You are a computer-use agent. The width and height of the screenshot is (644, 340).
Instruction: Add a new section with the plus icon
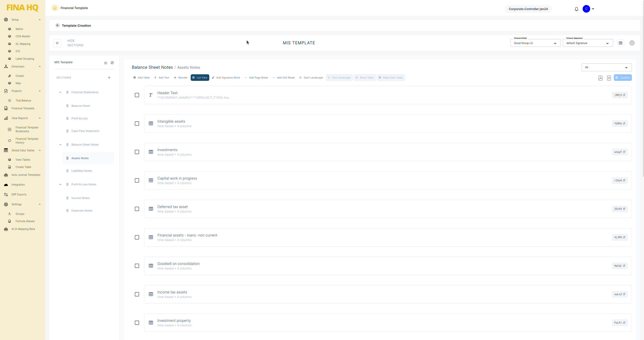(x=109, y=78)
